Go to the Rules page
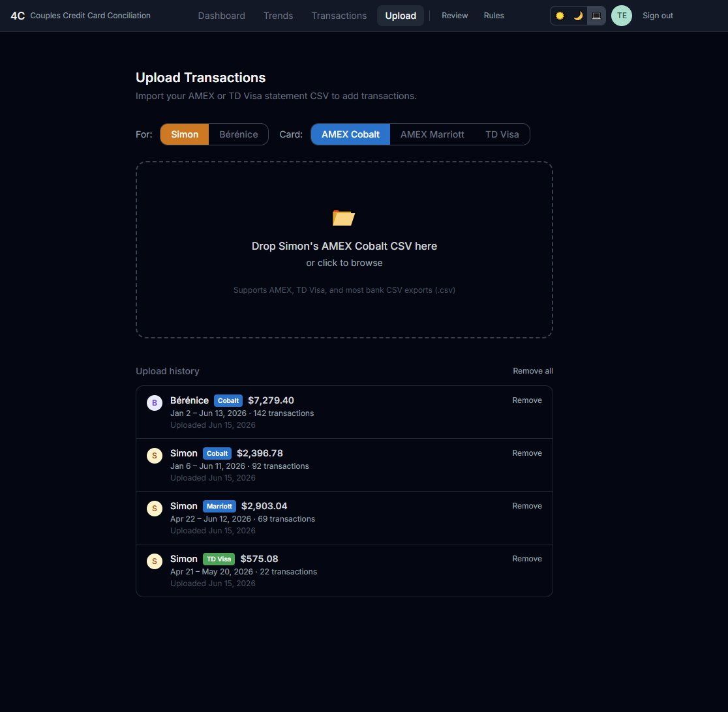728x712 pixels. tap(494, 16)
